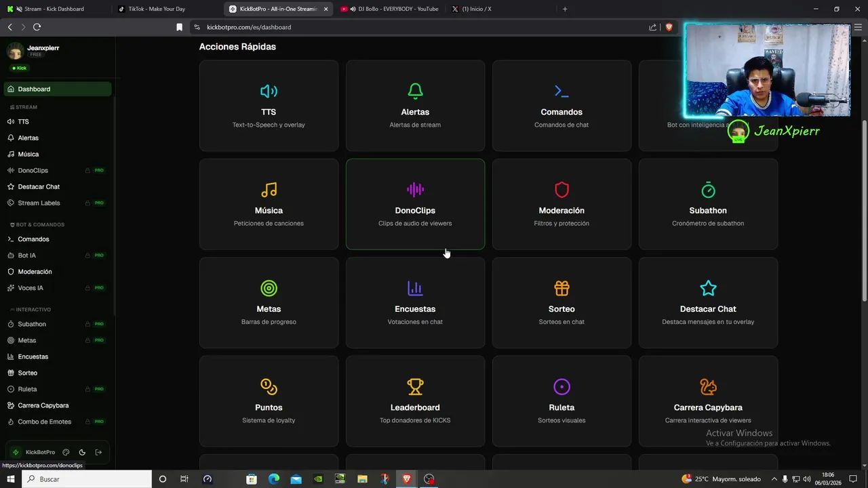Open File Explorer from the taskbar
Image resolution: width=868 pixels, height=488 pixels.
coord(362,479)
